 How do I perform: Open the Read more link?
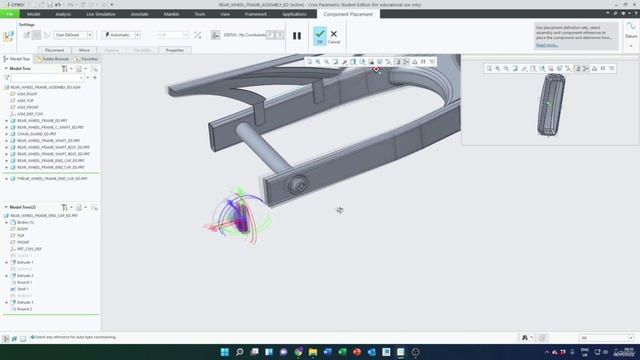[x=547, y=45]
